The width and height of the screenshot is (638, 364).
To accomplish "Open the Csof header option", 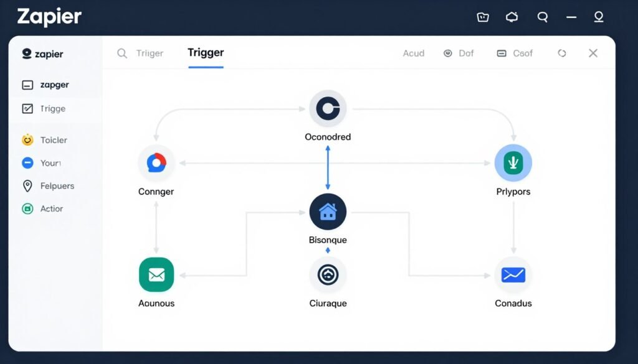I will (523, 54).
